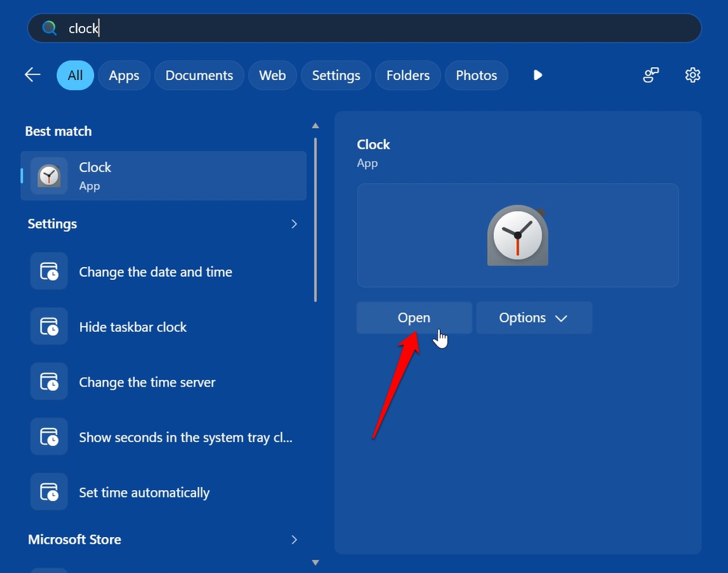
Task: Click the Clock title in the preview pane
Action: (x=373, y=144)
